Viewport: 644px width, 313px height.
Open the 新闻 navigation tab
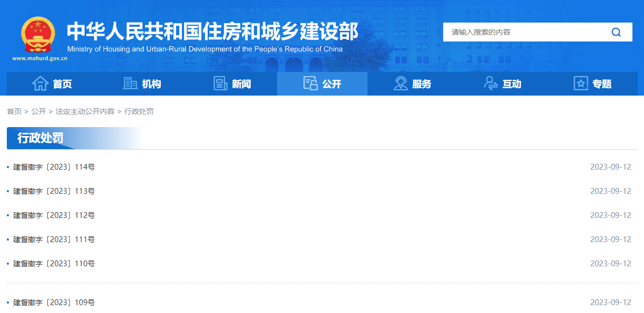[x=232, y=84]
